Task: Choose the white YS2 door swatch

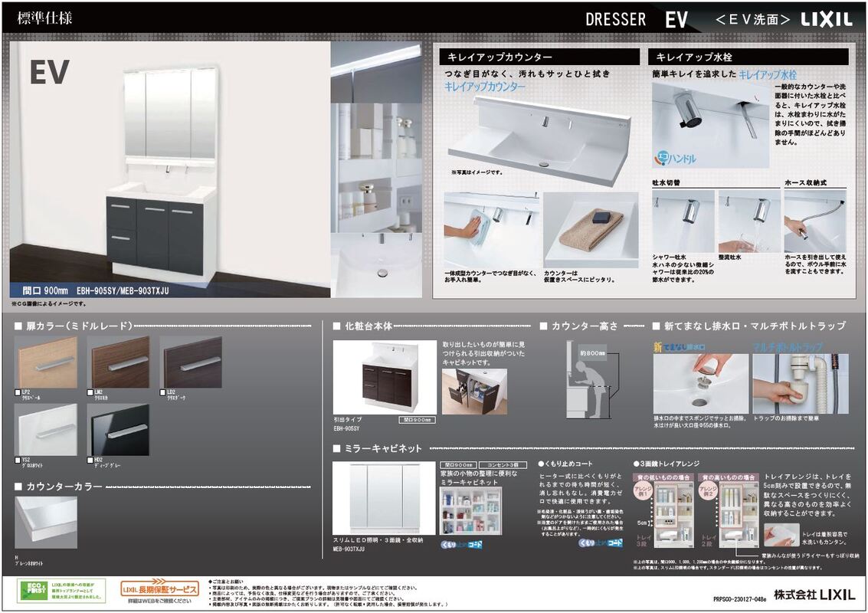Action: click(x=45, y=429)
